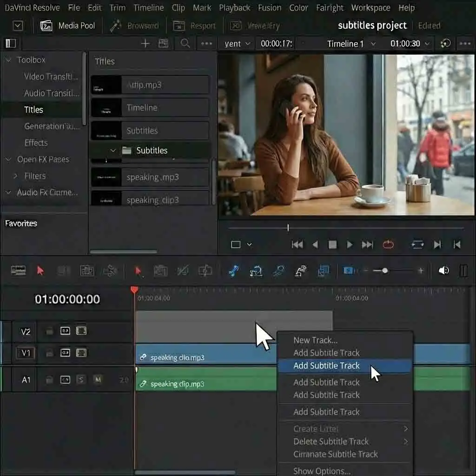
Task: Click timeline view options icon
Action: 18,271
